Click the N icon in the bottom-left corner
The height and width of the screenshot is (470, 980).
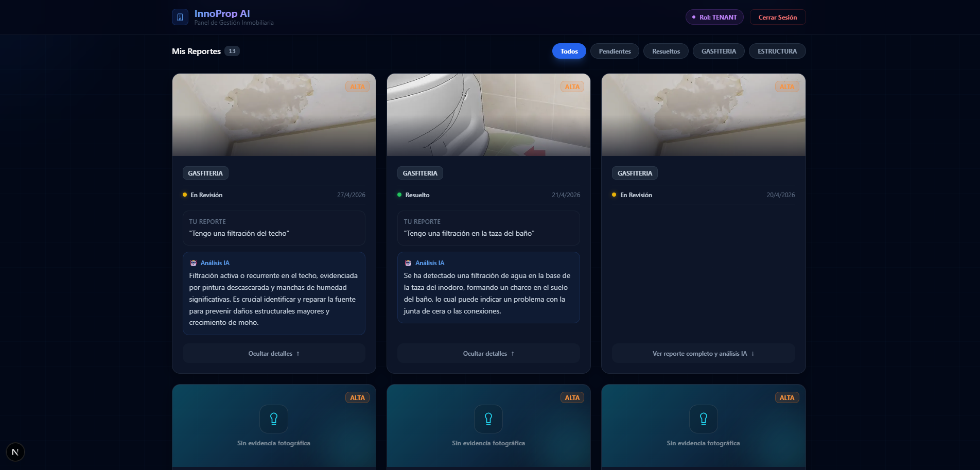click(15, 451)
